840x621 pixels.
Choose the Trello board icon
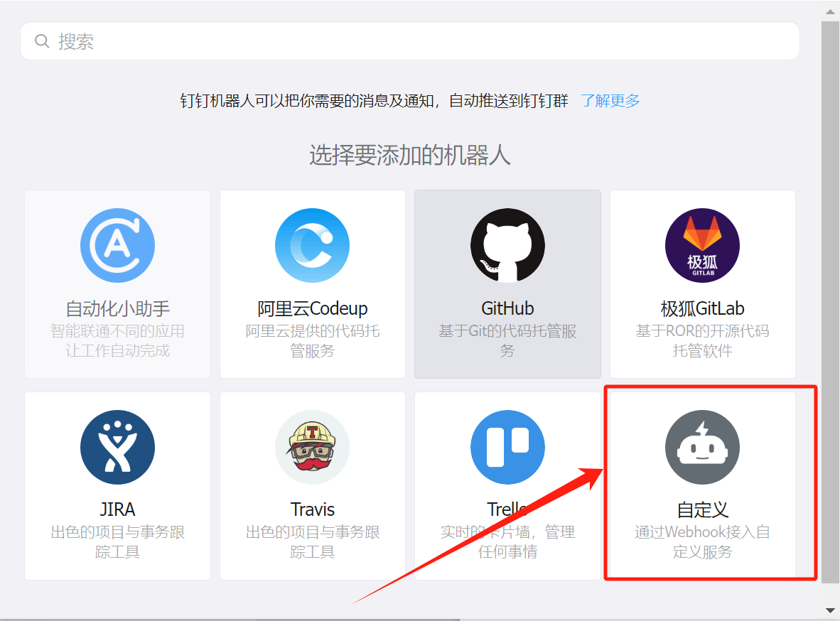pos(508,447)
